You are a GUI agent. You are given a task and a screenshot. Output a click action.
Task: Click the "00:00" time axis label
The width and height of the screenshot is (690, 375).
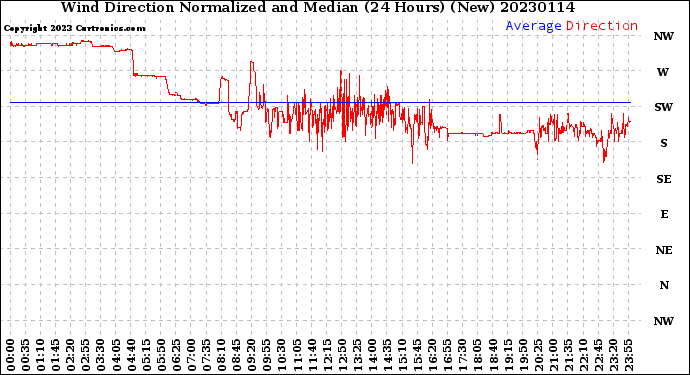pyautogui.click(x=11, y=355)
